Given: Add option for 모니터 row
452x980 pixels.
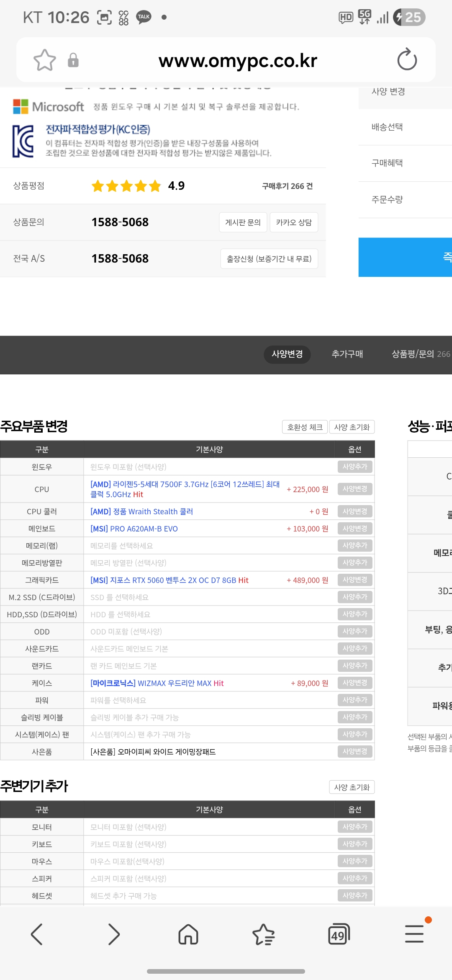Looking at the screenshot, I should (x=355, y=827).
